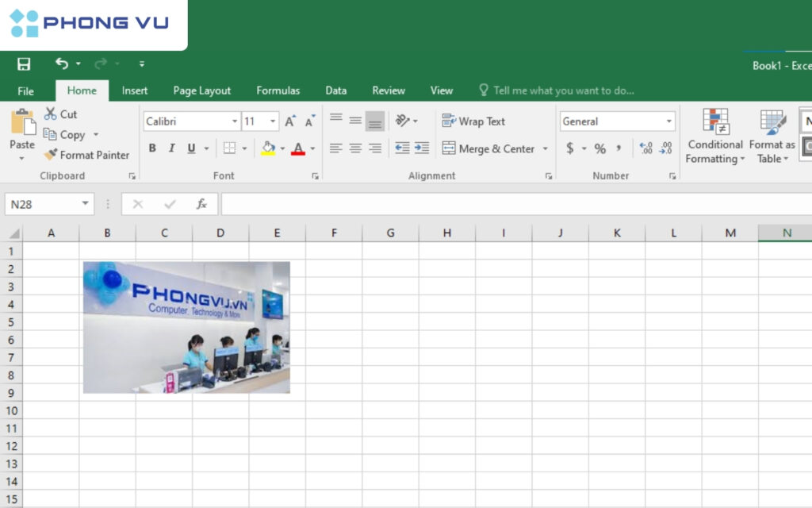The width and height of the screenshot is (812, 508).
Task: Open Alignment settings dialog launcher
Action: [549, 176]
